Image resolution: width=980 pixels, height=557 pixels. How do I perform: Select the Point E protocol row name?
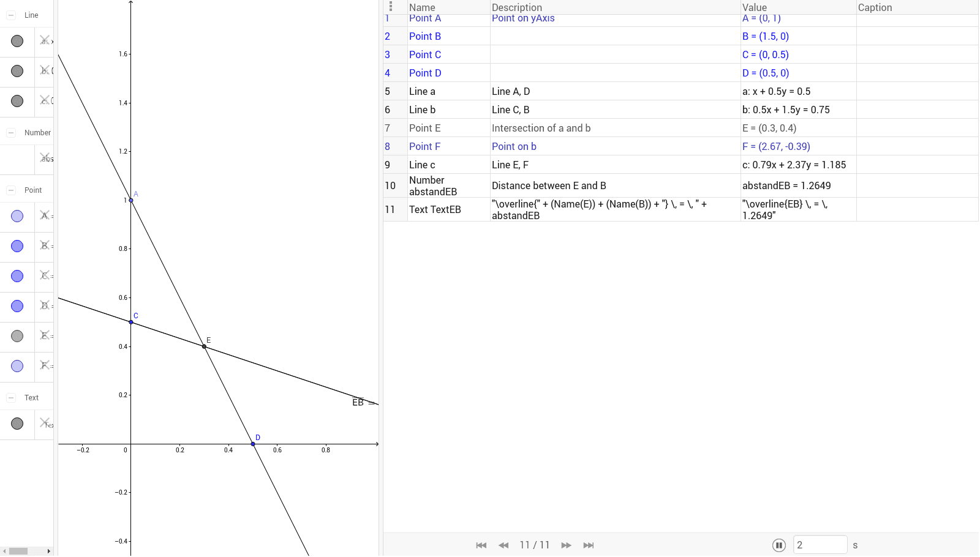(425, 128)
